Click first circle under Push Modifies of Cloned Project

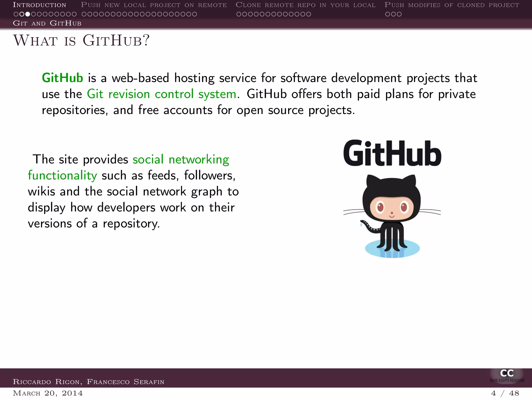(388, 14)
